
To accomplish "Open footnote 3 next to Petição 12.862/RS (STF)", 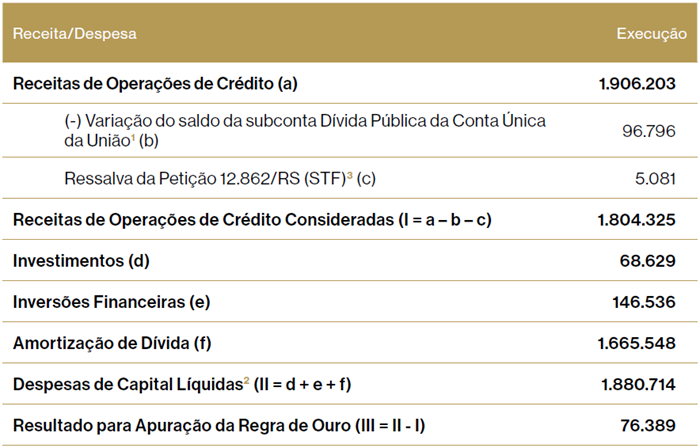I will (348, 176).
